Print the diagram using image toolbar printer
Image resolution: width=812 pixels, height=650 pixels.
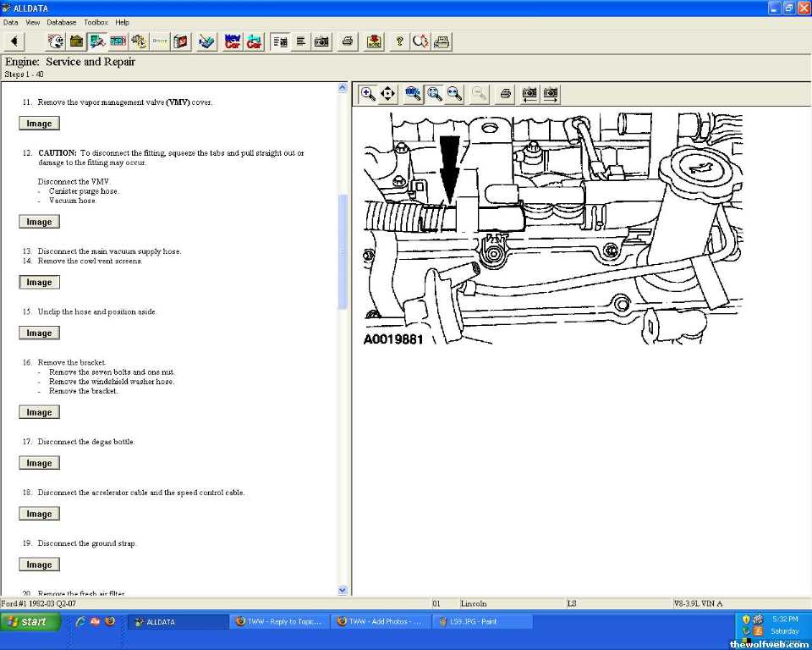coord(505,94)
